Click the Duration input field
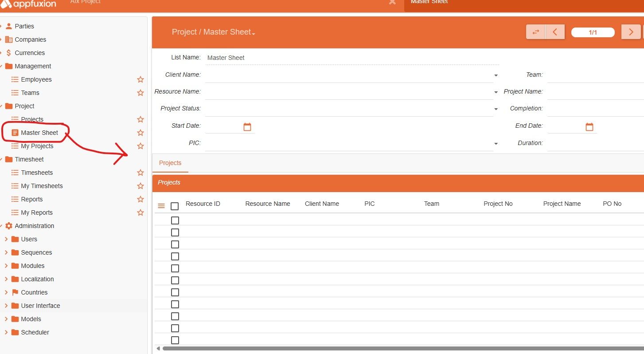The width and height of the screenshot is (644, 354). 596,143
